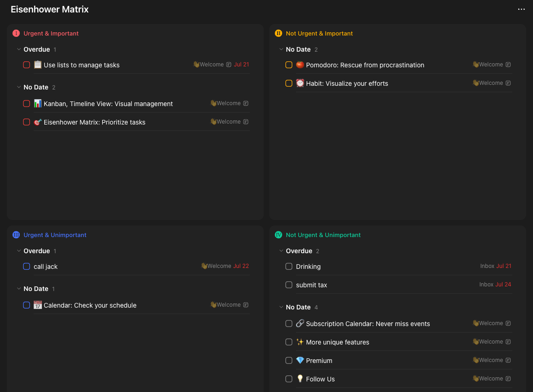Click note icon on Calendar: Check your schedule
Viewport: 533px width, 392px height.
tap(246, 305)
